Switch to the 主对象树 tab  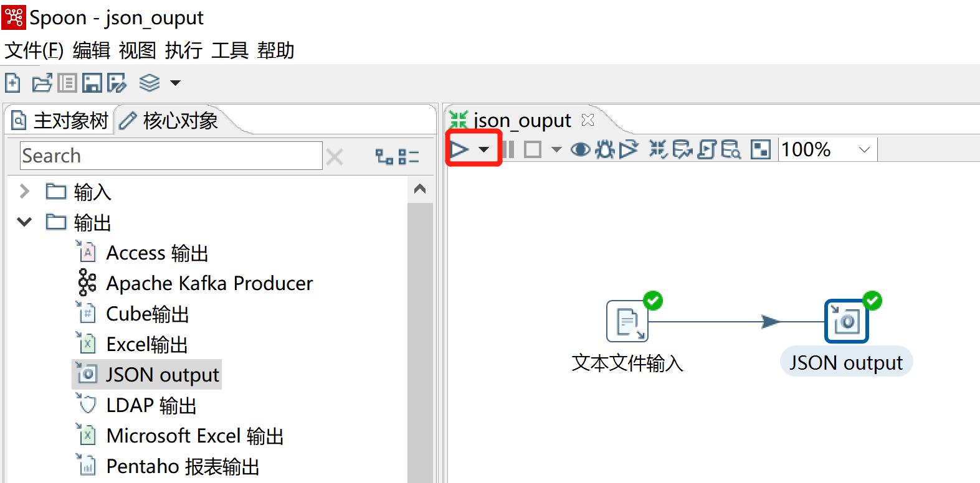pos(60,120)
